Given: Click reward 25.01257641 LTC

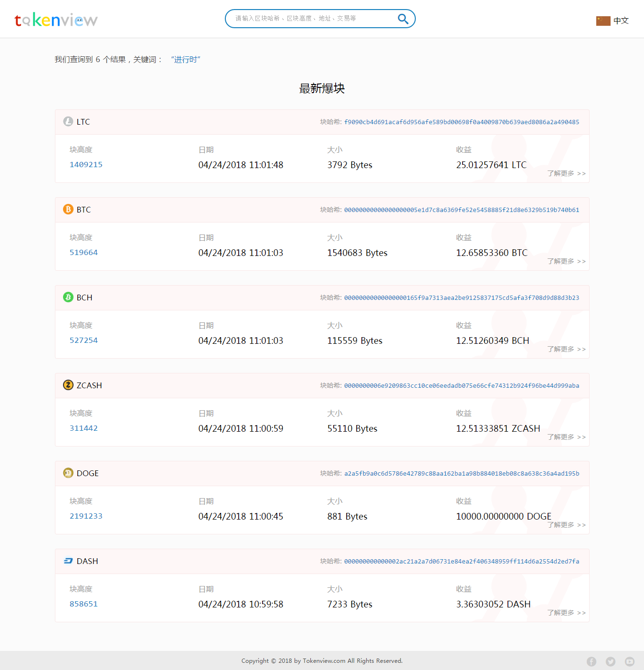Looking at the screenshot, I should click(491, 165).
